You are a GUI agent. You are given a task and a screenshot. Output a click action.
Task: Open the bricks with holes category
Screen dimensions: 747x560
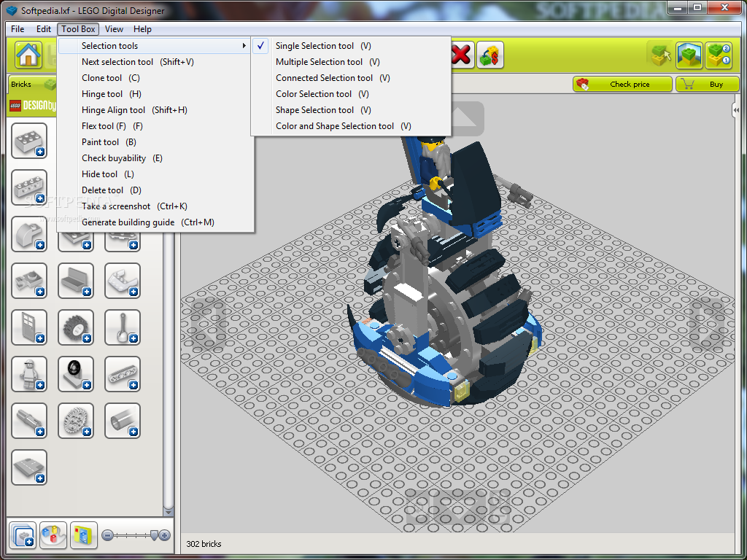[x=29, y=187]
